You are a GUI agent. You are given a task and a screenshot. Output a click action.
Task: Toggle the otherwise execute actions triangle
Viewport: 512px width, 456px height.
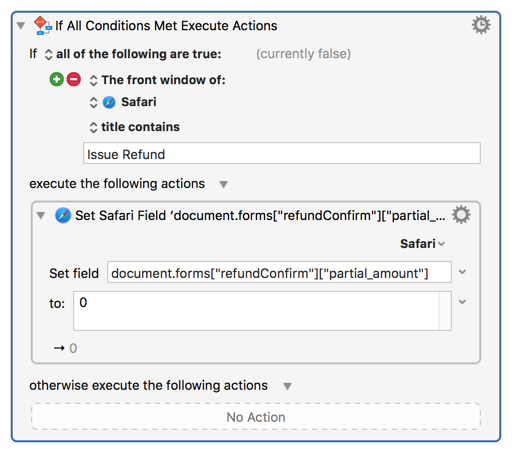pos(287,386)
